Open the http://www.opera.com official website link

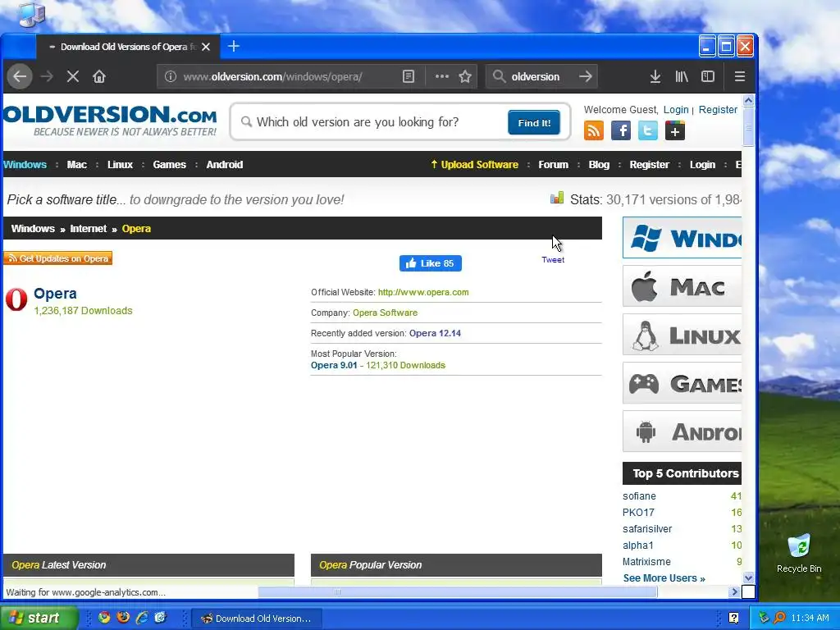tap(423, 293)
